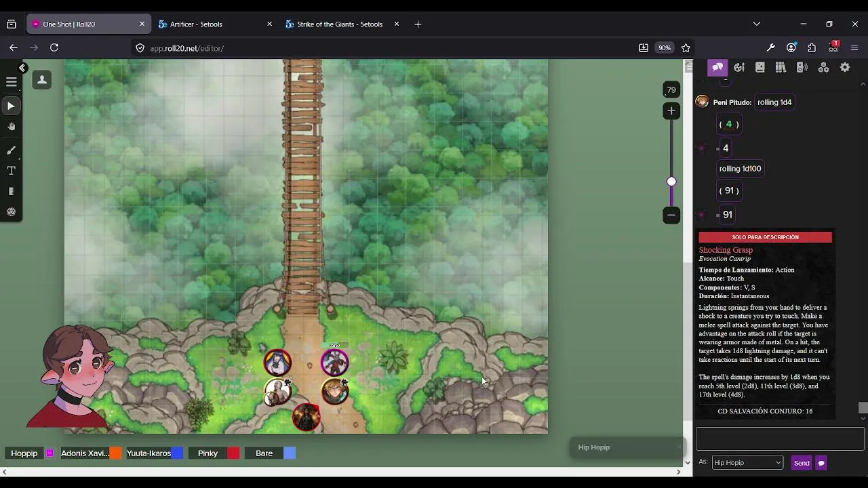
Task: Open the browser wrench tools icon
Action: (x=770, y=48)
